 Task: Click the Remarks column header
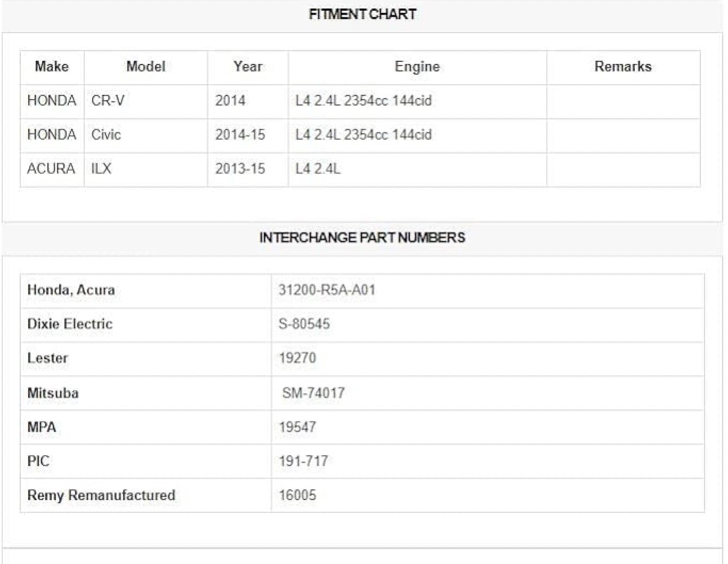coord(623,67)
